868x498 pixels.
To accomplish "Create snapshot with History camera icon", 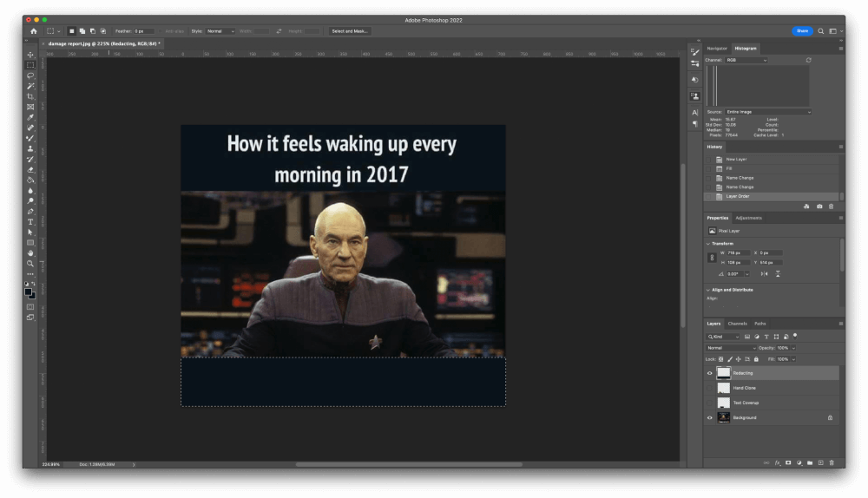I will (x=819, y=206).
